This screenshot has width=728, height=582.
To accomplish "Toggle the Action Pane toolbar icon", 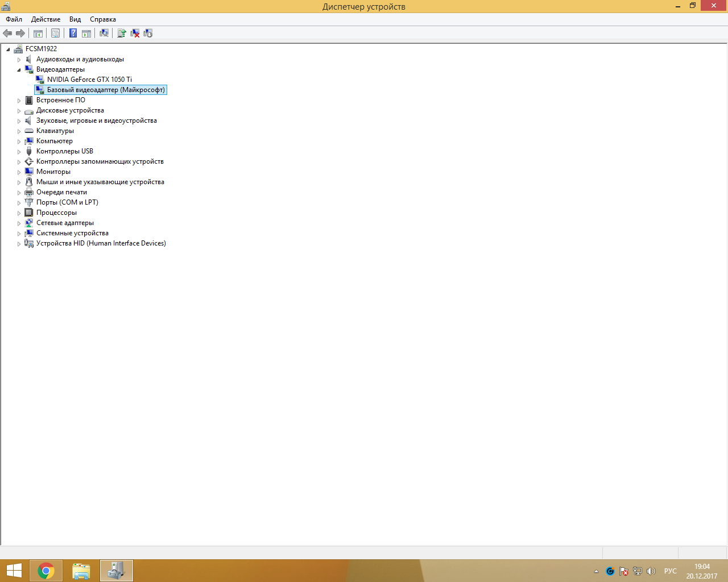I will [86, 33].
